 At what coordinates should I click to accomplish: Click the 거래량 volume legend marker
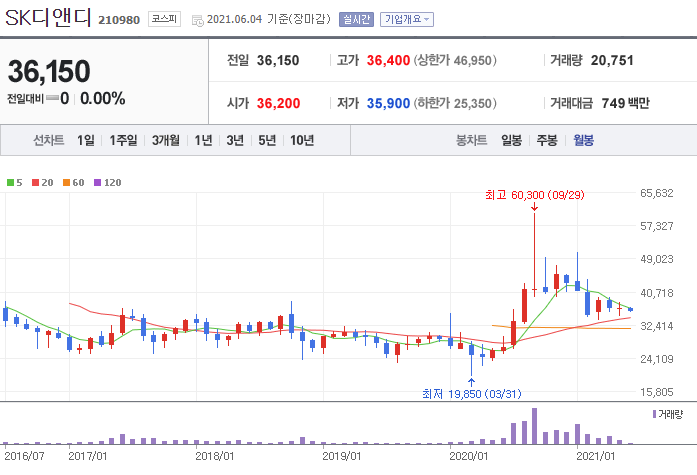(x=667, y=414)
